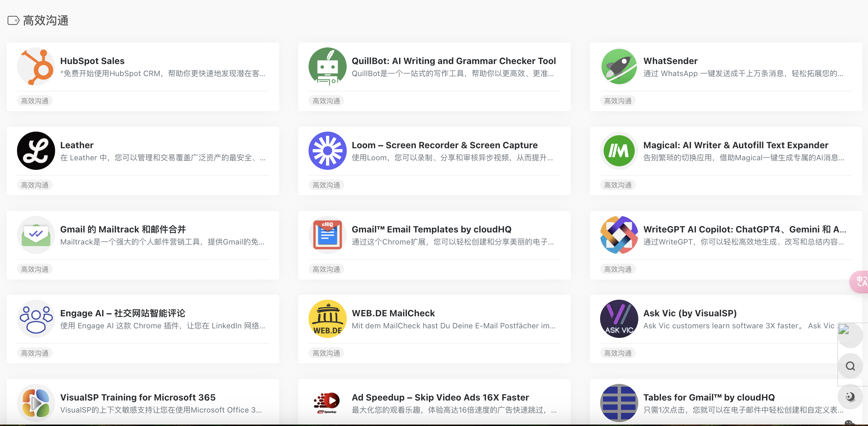
Task: Open the Engage AI people icon
Action: coord(36,319)
